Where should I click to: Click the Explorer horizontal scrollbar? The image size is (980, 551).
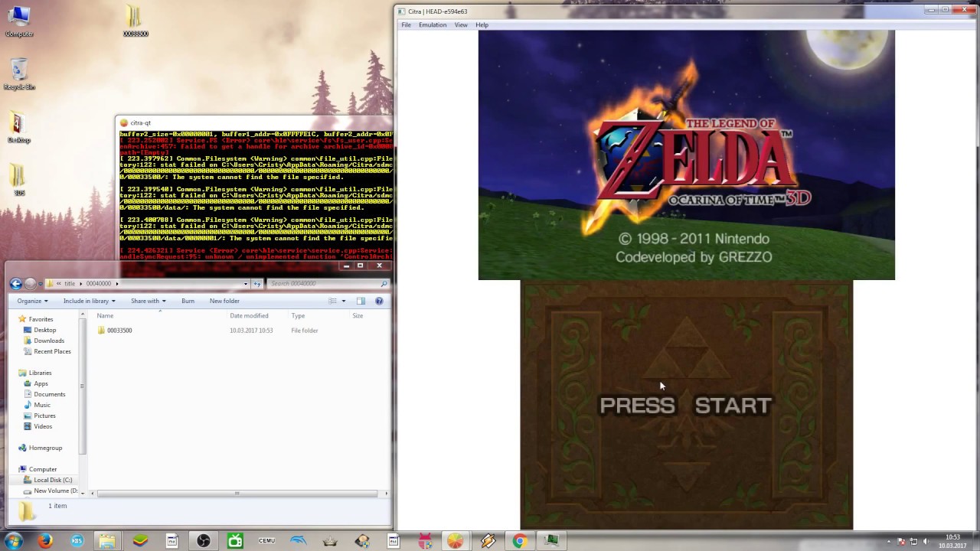236,493
